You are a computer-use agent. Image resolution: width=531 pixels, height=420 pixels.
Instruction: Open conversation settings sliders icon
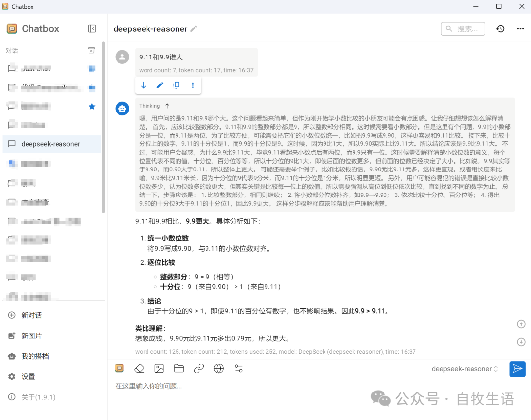(239, 368)
